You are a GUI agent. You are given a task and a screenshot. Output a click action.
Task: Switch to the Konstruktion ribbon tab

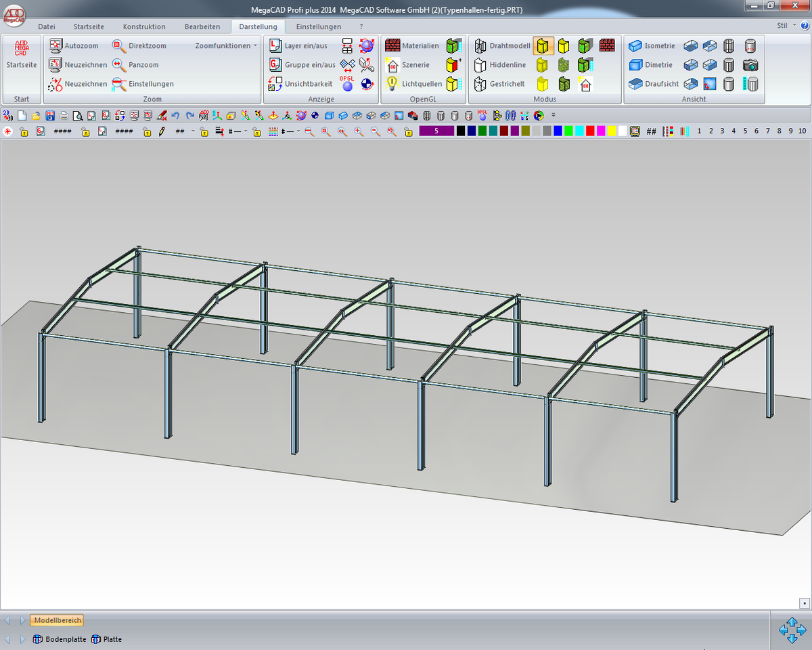[x=144, y=26]
